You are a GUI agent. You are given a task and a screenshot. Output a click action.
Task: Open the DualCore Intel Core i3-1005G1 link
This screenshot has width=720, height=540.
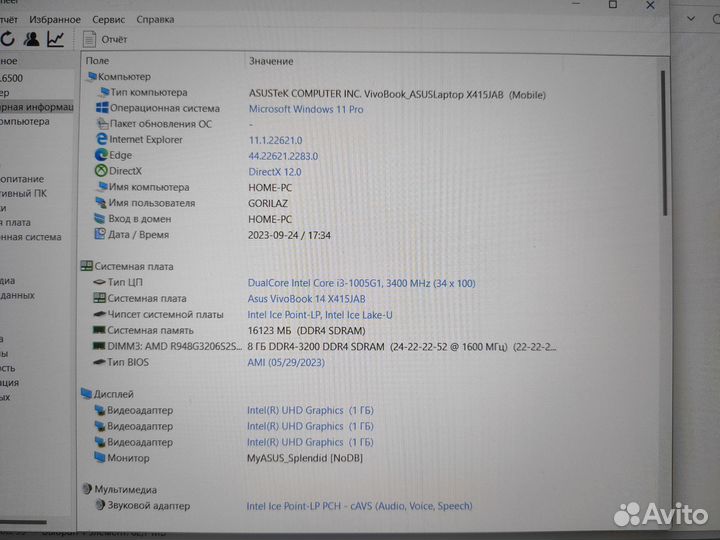coord(361,283)
